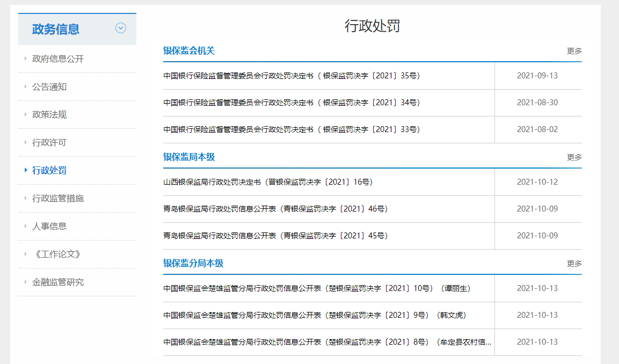Screen dimensions: 619x364
Task: Open 楚雄监管分局 10号 (谭丽生)
Action: click(317, 289)
